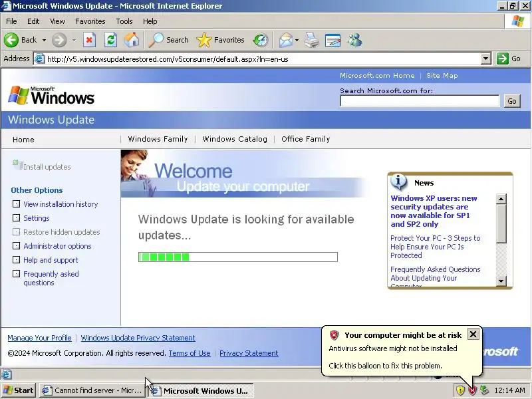
Task: Click the News info icon
Action: point(398,181)
